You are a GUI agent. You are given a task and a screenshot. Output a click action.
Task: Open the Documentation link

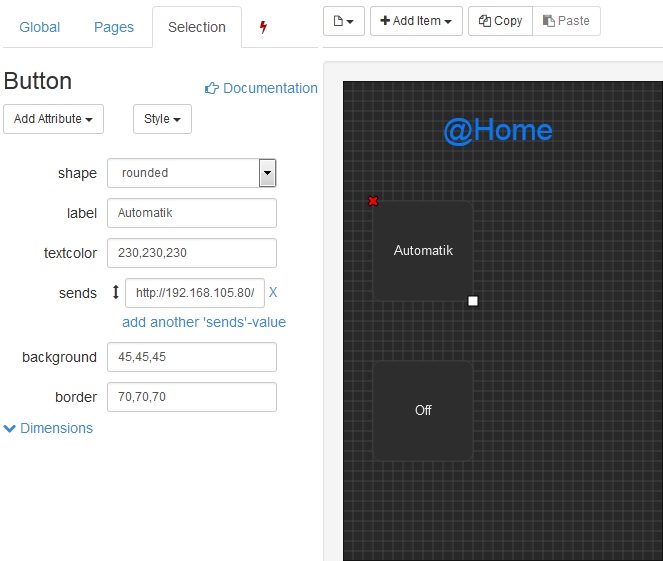tap(261, 88)
